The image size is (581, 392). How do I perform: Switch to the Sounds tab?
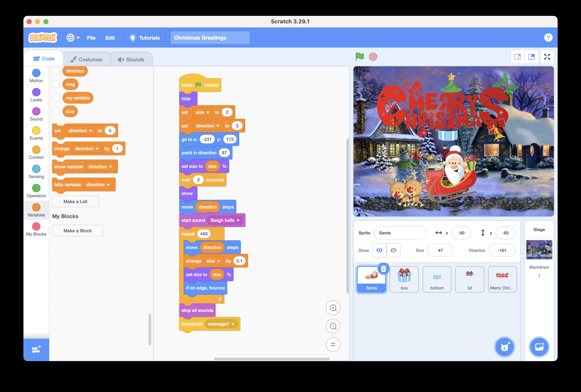pyautogui.click(x=131, y=59)
